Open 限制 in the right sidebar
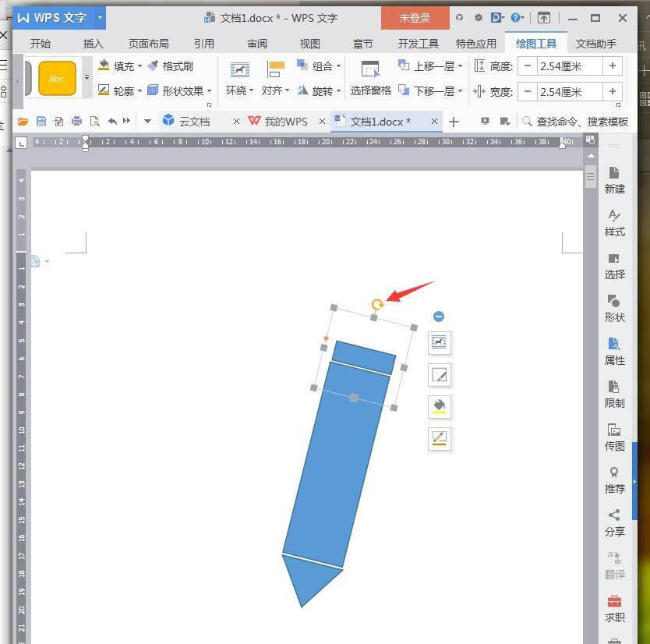650x644 pixels. click(614, 394)
